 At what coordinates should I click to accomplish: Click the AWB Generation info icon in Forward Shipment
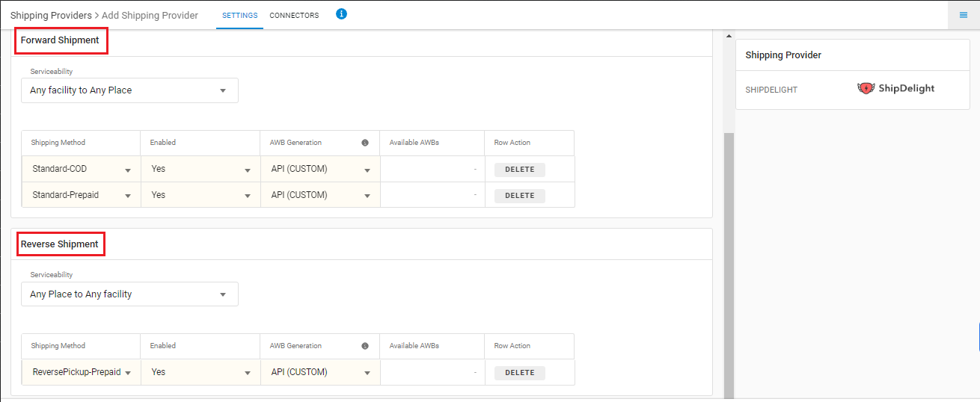point(365,143)
